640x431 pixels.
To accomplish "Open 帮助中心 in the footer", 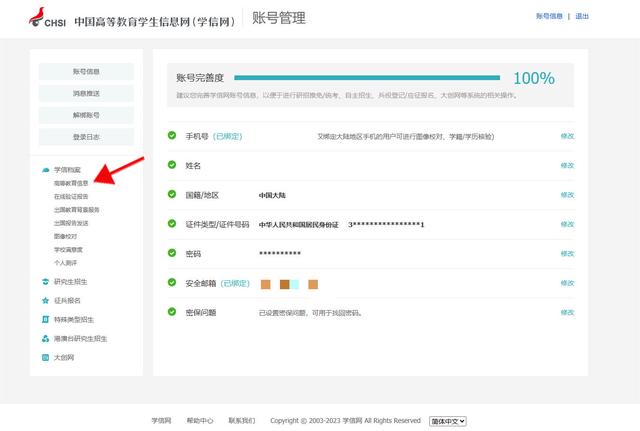I will point(200,421).
